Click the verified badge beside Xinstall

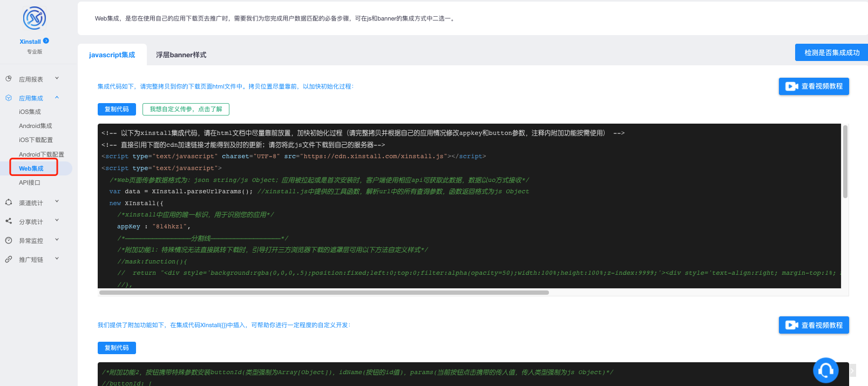pyautogui.click(x=46, y=40)
